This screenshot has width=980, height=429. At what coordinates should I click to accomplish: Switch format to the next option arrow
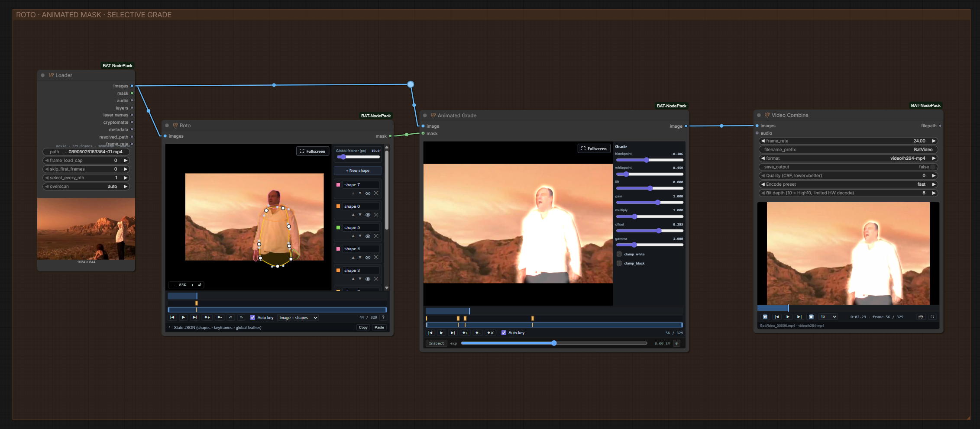point(934,158)
